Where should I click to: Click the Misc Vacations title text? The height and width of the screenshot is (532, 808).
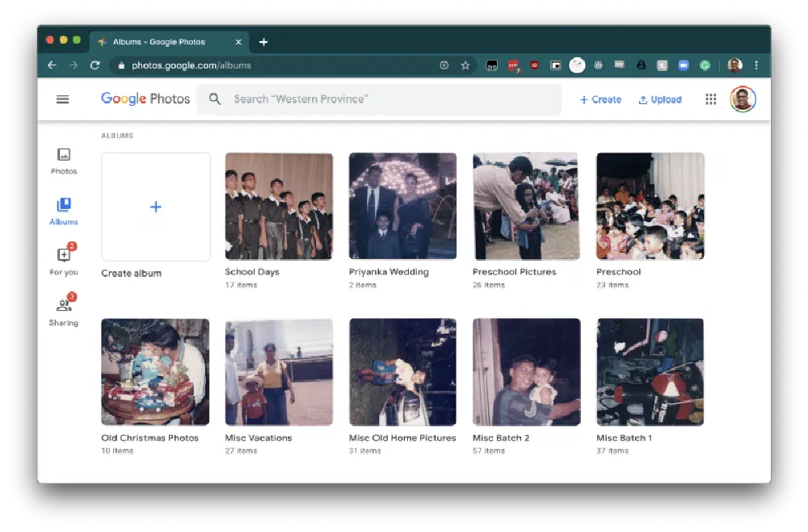tap(259, 438)
